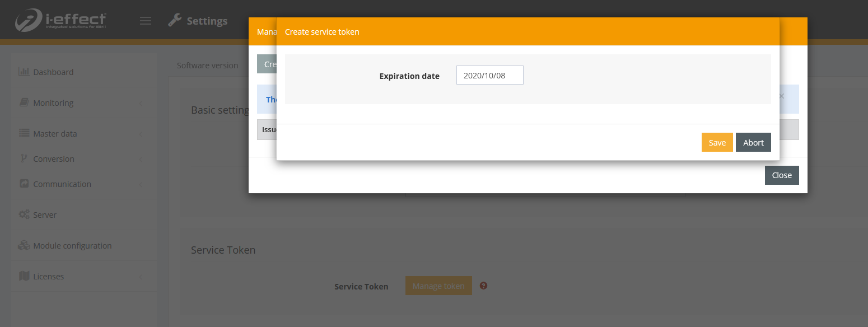The height and width of the screenshot is (327, 868).
Task: Open the Communication sidebar item
Action: [62, 184]
